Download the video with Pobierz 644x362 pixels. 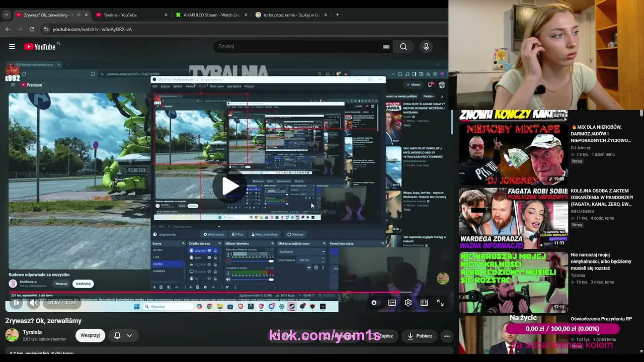point(420,336)
